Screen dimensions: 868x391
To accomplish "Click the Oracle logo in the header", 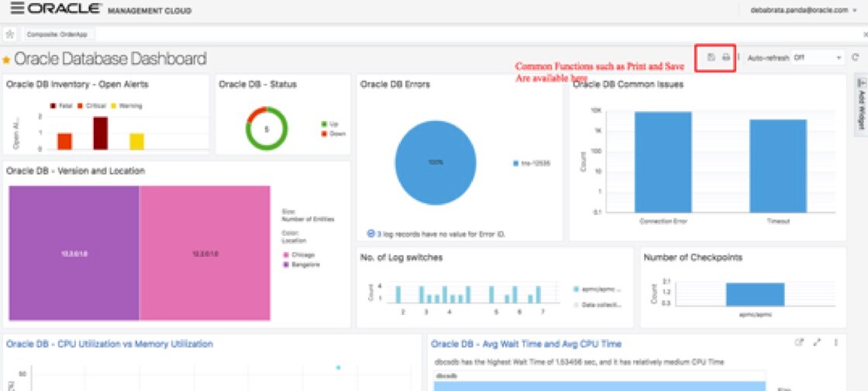I will pos(64,9).
